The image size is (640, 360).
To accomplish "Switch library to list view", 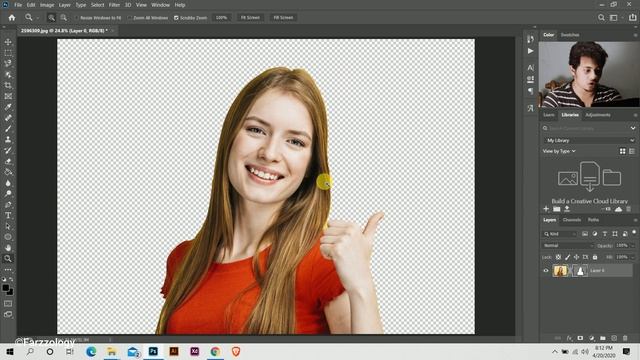I will point(632,151).
